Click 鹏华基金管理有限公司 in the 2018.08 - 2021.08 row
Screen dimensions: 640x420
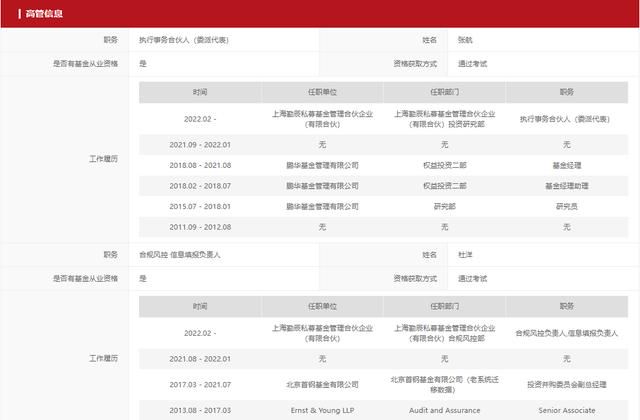point(322,165)
